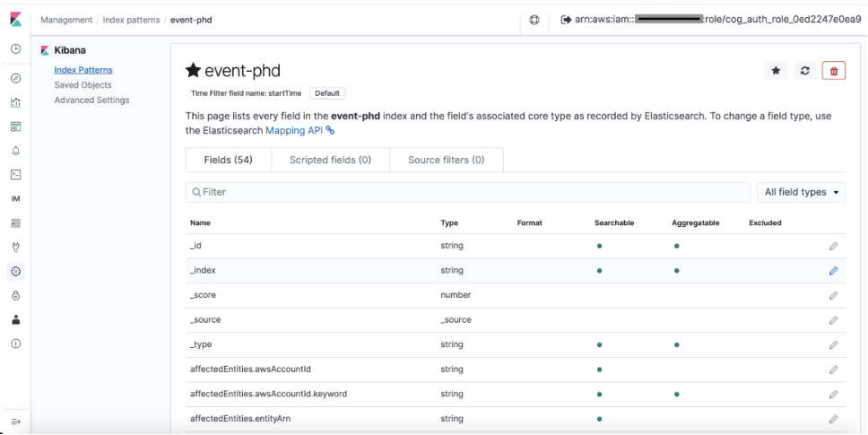Viewport: 868px width, 435px height.
Task: Edit the _index field pencil icon
Action: pos(834,271)
